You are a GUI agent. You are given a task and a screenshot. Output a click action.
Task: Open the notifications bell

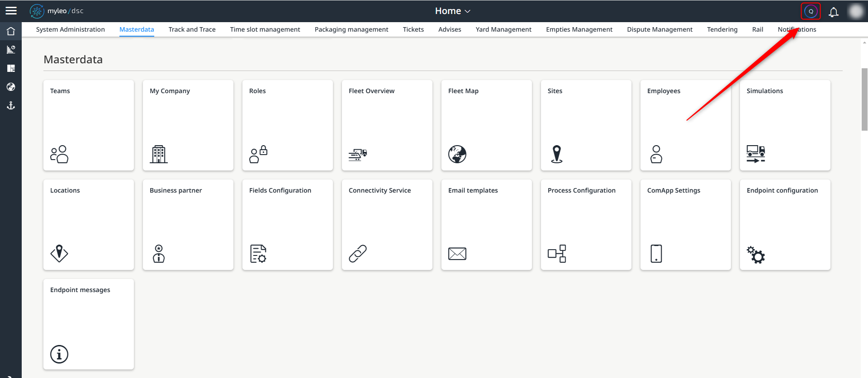click(x=833, y=12)
